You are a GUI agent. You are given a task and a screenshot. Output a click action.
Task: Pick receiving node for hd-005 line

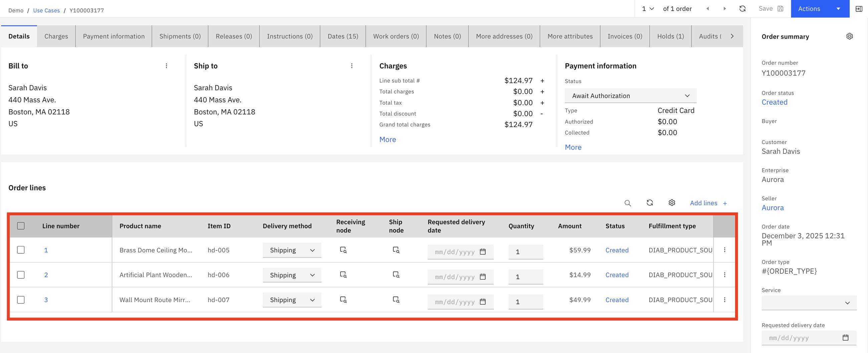tap(343, 250)
